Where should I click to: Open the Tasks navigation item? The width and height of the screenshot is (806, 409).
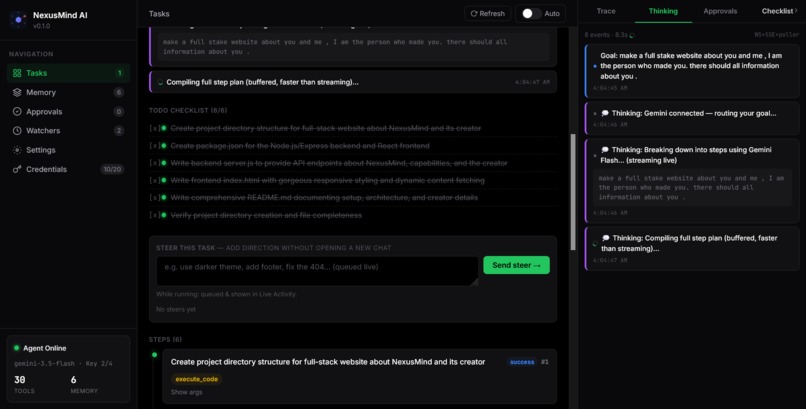pos(68,73)
